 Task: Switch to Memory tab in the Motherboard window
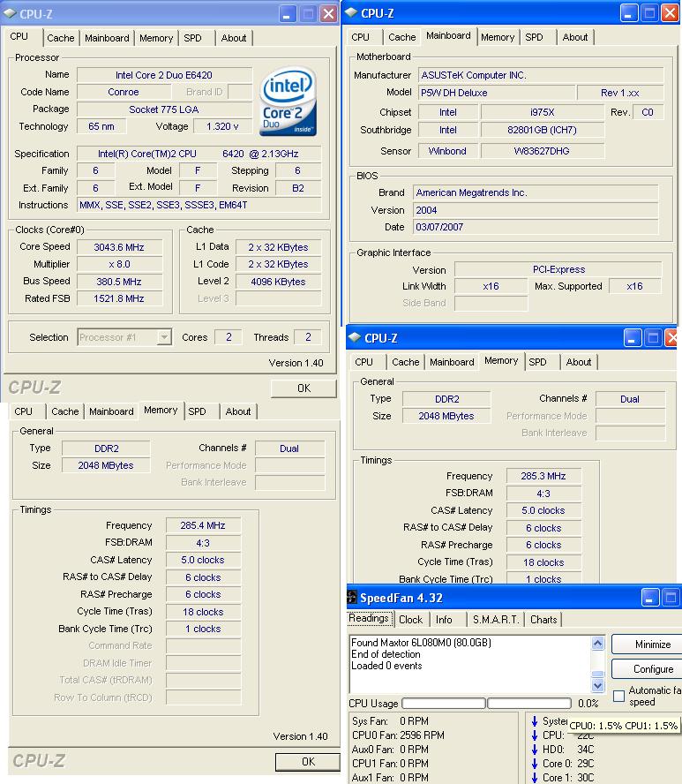[498, 37]
